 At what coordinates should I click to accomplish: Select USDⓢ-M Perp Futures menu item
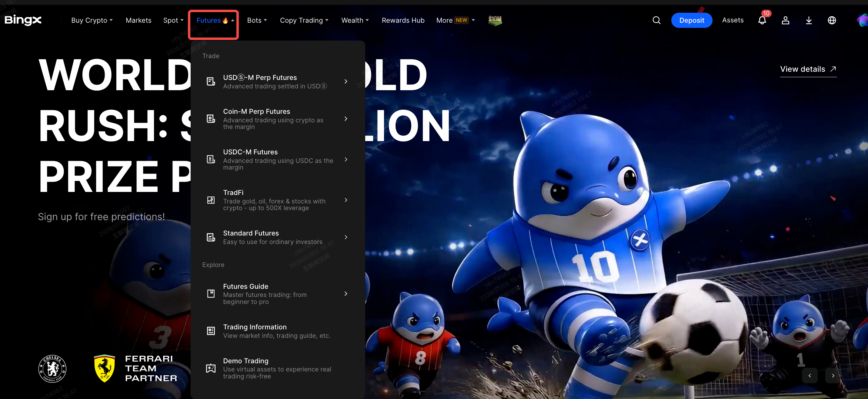(278, 81)
